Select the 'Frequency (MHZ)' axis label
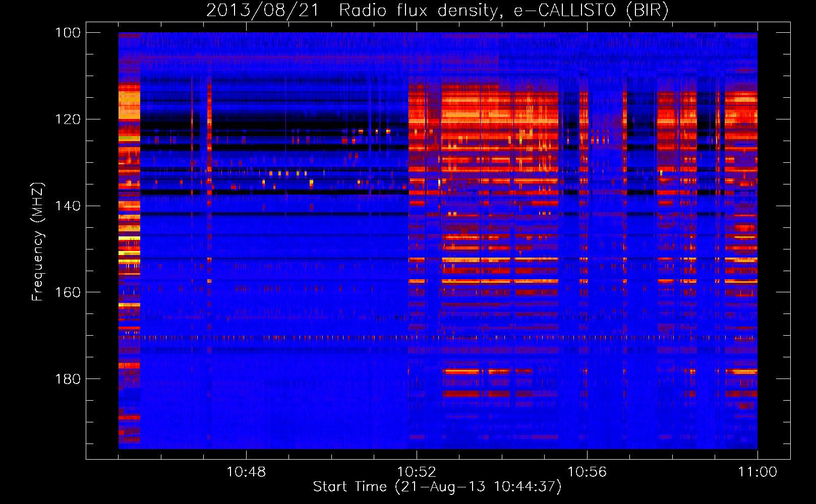The image size is (816, 504). [x=38, y=241]
